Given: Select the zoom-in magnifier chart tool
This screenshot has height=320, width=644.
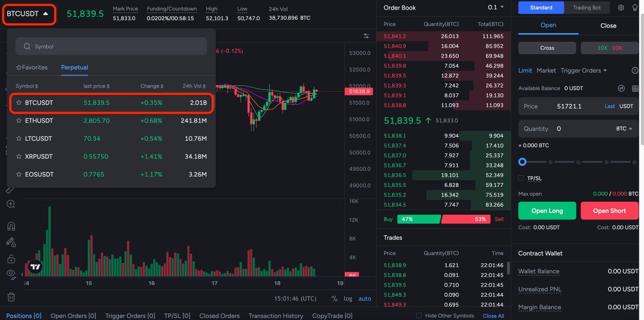Looking at the screenshot, I should (11, 204).
